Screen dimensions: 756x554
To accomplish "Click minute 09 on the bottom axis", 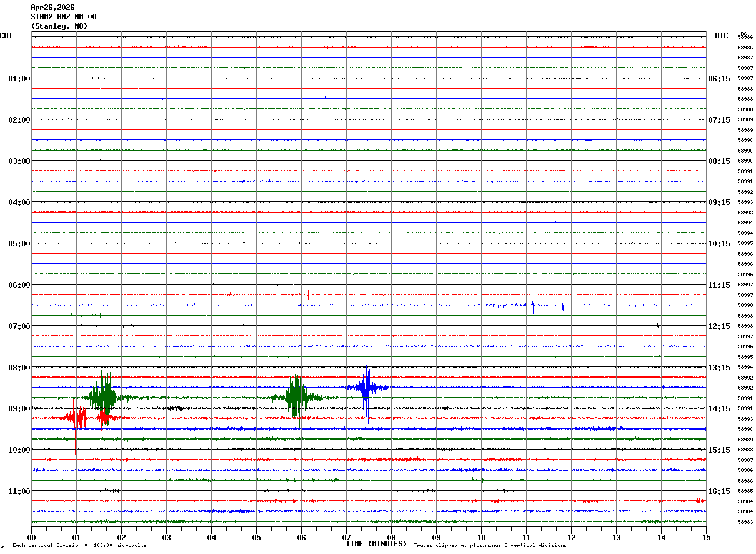I will (436, 537).
